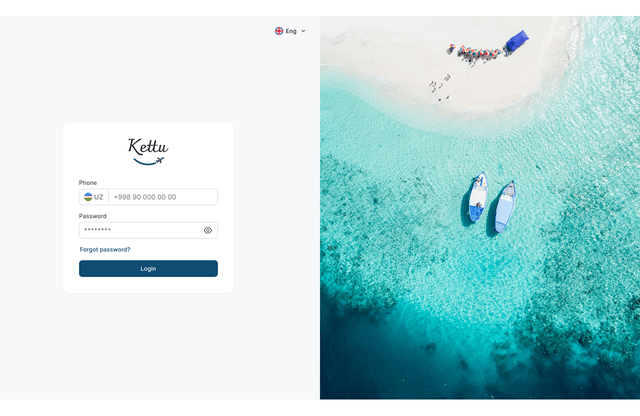Click the people walking on the sand
The height and width of the screenshot is (416, 640).
tap(440, 87)
